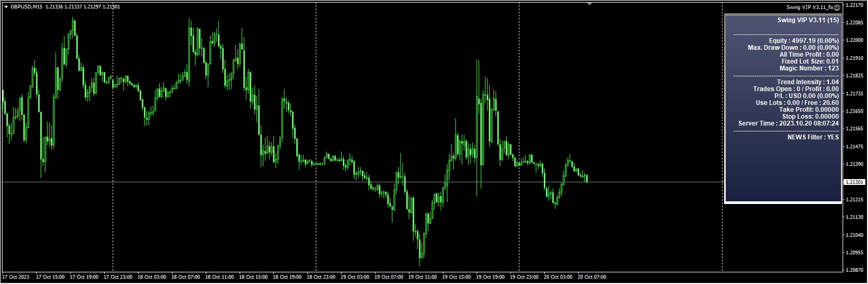Viewport: 868px width, 284px height.
Task: Click the Max. Draw Down value line
Action: (793, 48)
